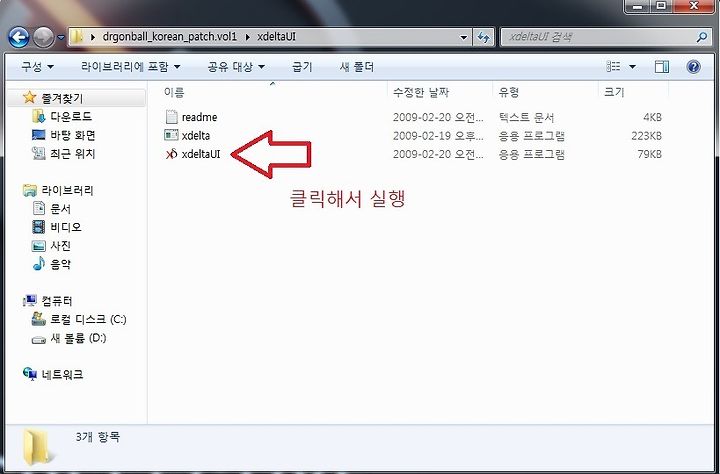Select xdeltaUI segment in address path

tap(276, 37)
